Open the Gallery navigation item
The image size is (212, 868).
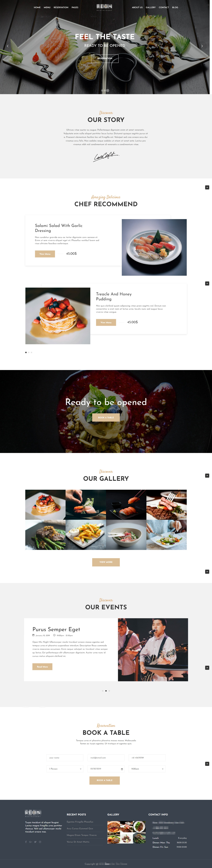(x=151, y=7)
